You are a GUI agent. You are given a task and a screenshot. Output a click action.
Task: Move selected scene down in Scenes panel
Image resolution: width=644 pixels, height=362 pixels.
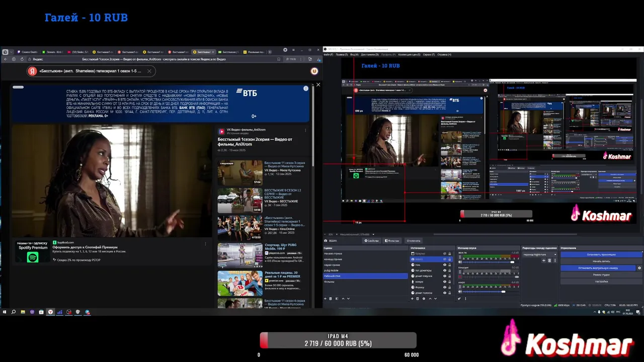click(348, 299)
